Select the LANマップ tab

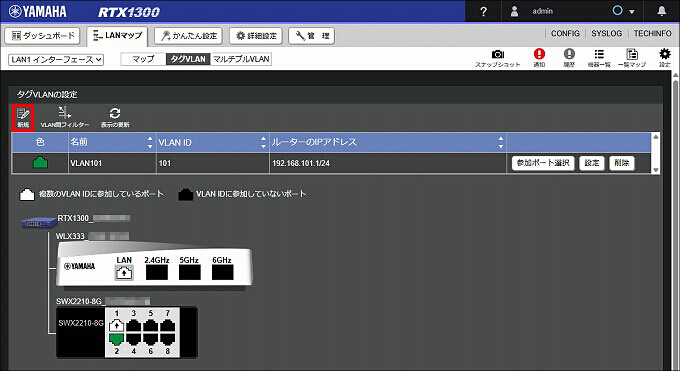pyautogui.click(x=117, y=36)
